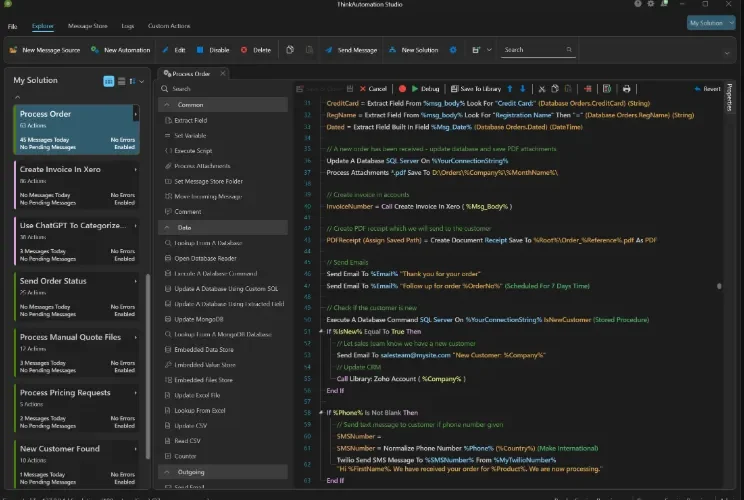Open the Message Store tab
The image size is (744, 500).
(x=88, y=26)
